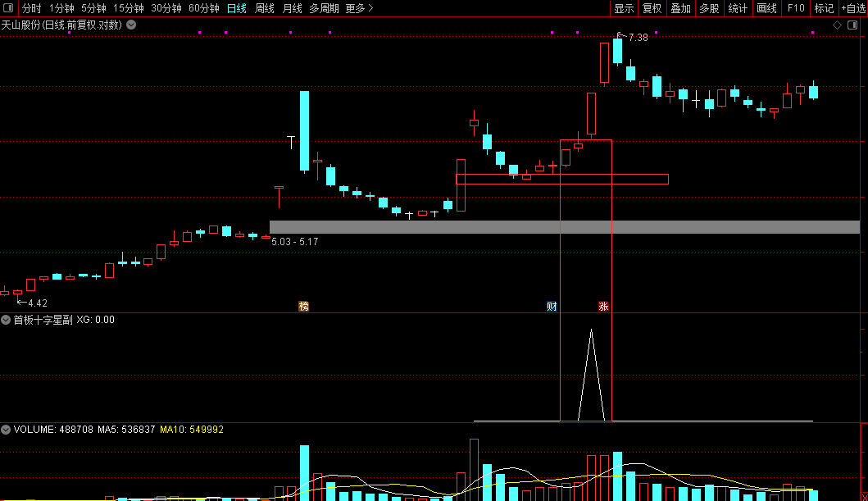The image size is (868, 501).
Task: Switch to the 1分钟 period
Action: [61, 8]
